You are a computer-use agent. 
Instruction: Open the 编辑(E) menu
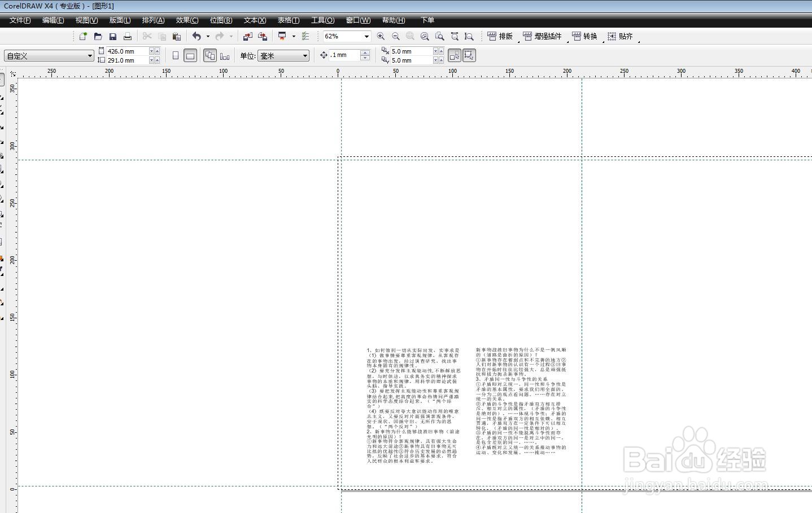click(53, 20)
